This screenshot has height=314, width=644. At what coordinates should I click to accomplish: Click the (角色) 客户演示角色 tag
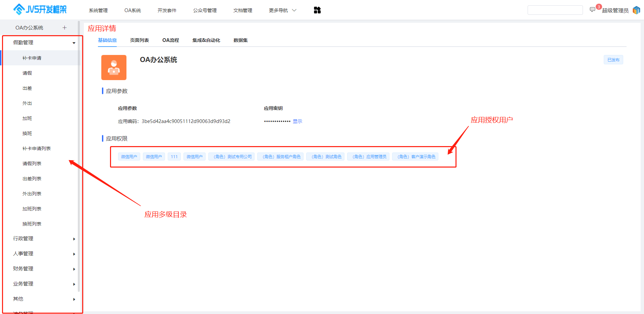pos(415,156)
